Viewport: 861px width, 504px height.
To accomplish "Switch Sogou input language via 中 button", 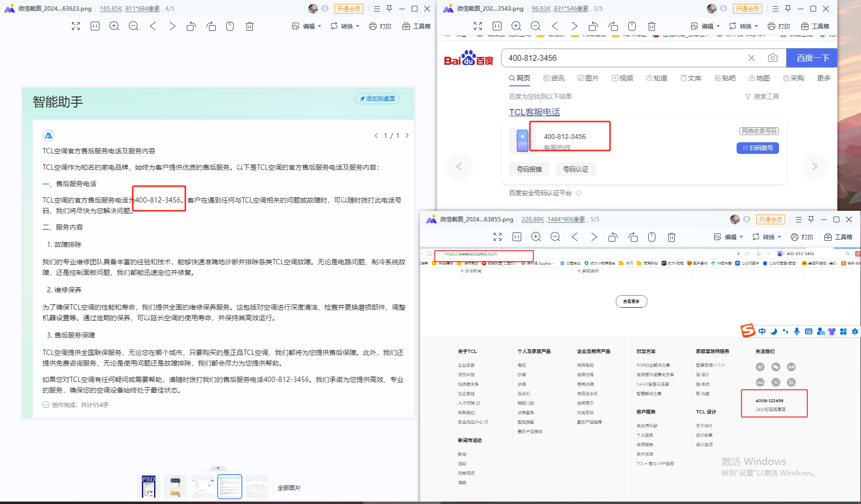I will (762, 331).
